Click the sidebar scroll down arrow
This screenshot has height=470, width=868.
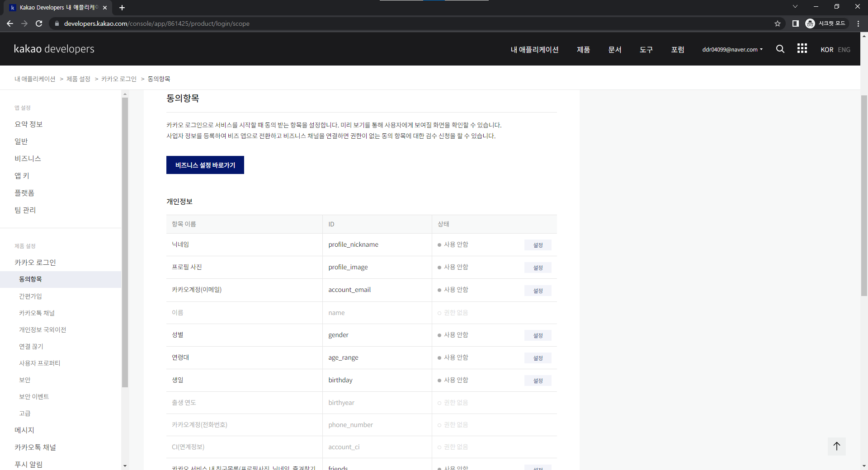click(125, 466)
